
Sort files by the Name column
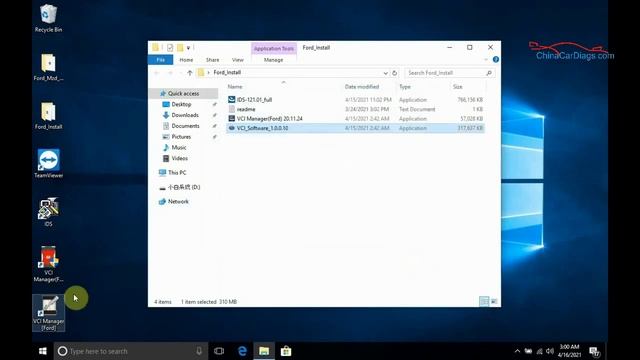tap(235, 87)
